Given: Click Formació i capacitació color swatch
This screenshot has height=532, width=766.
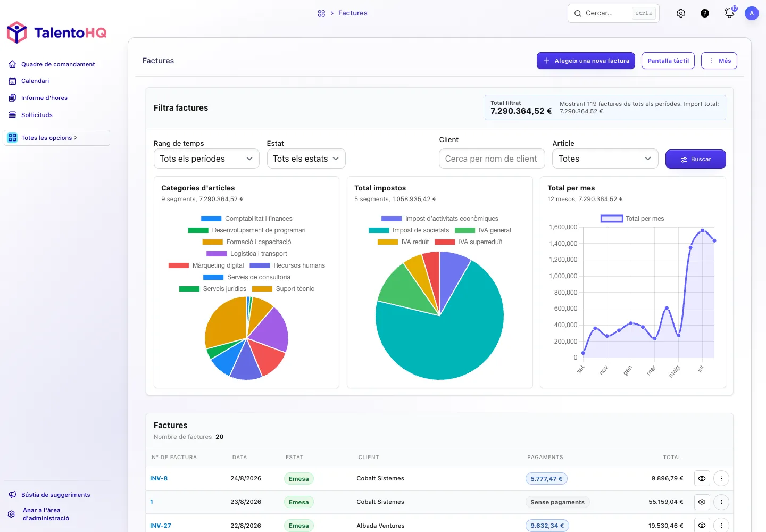Looking at the screenshot, I should coord(213,242).
